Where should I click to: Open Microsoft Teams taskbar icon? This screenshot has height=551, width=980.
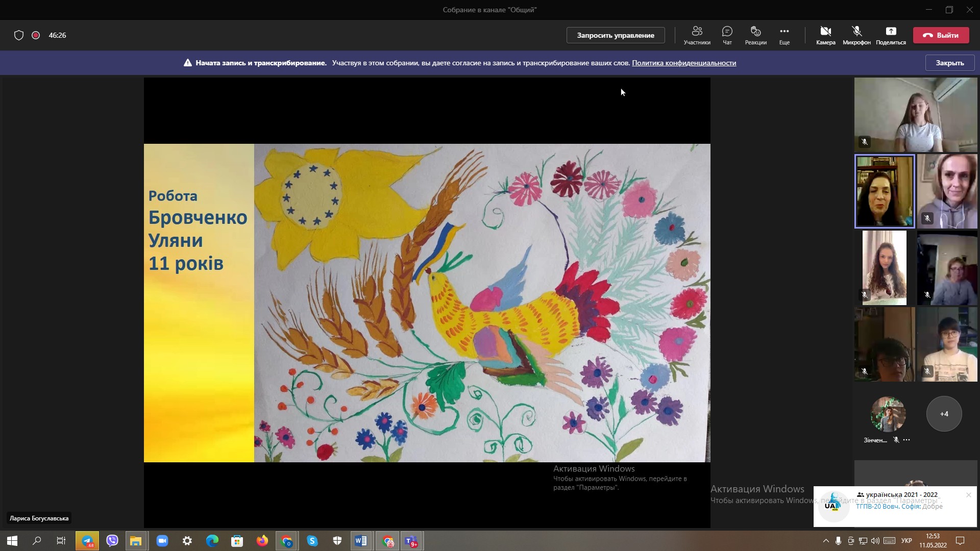411,541
